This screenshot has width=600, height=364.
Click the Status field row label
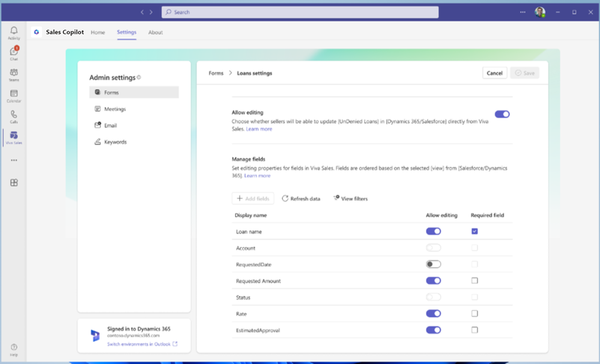243,297
